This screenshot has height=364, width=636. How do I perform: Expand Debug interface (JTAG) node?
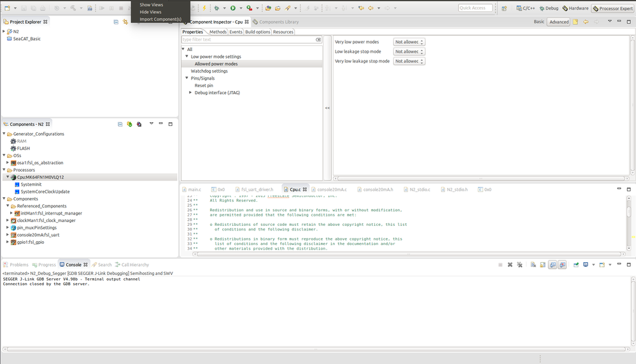tap(190, 92)
